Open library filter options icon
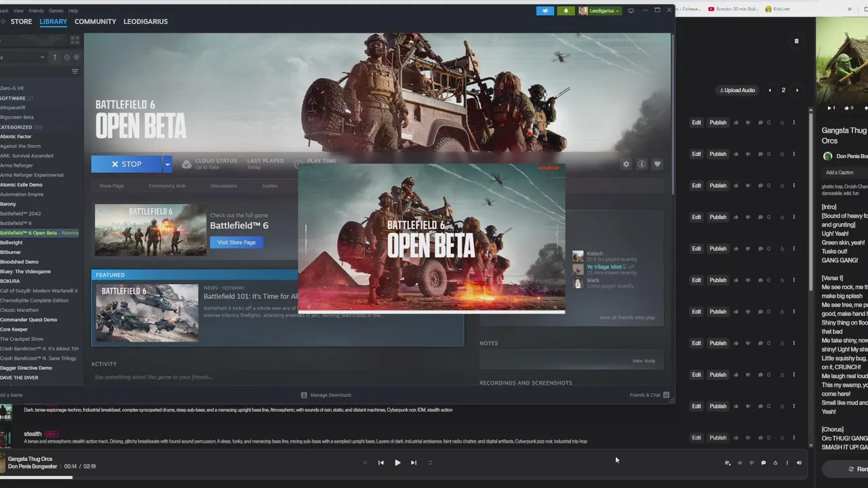Screen dimensions: 868x488 tap(75, 71)
